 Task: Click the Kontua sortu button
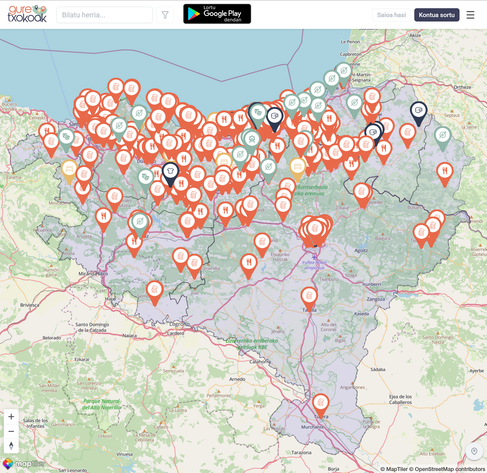[x=437, y=15]
